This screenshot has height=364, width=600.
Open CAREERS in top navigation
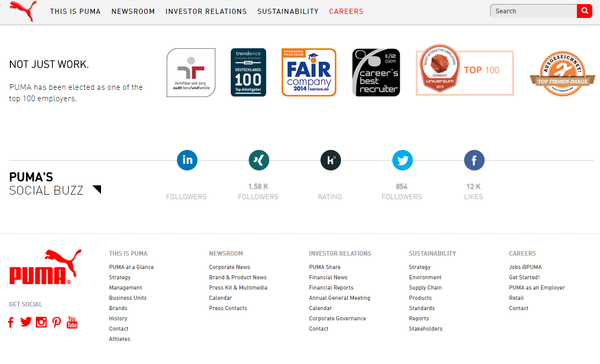click(x=346, y=11)
